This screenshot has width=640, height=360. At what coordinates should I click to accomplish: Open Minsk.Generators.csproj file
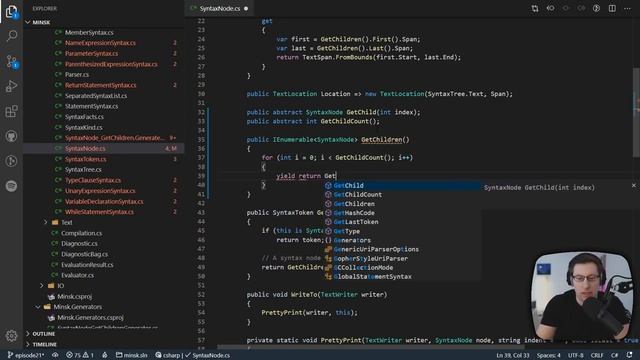[x=90, y=318]
